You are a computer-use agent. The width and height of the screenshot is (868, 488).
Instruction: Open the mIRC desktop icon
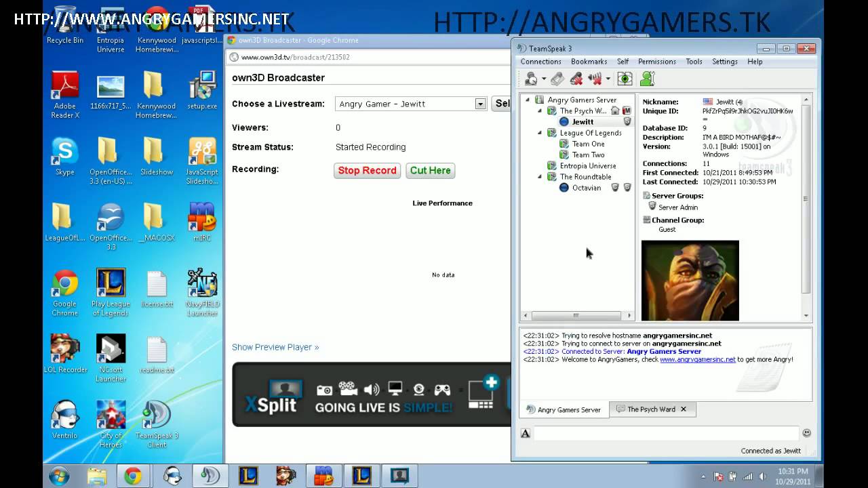[x=202, y=222]
